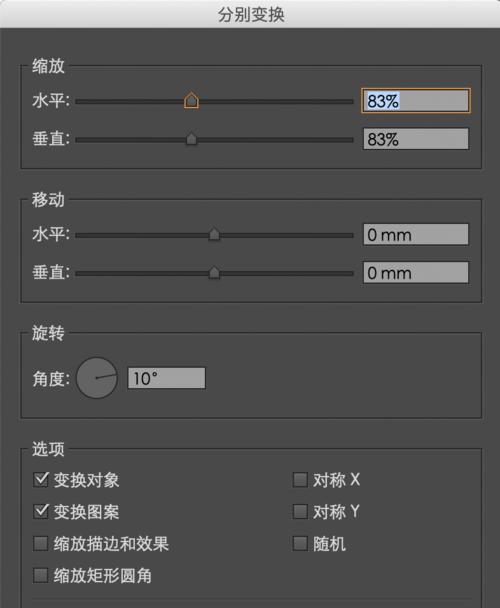Select the horizontal move 0 mm field
The image size is (500, 608).
click(415, 234)
